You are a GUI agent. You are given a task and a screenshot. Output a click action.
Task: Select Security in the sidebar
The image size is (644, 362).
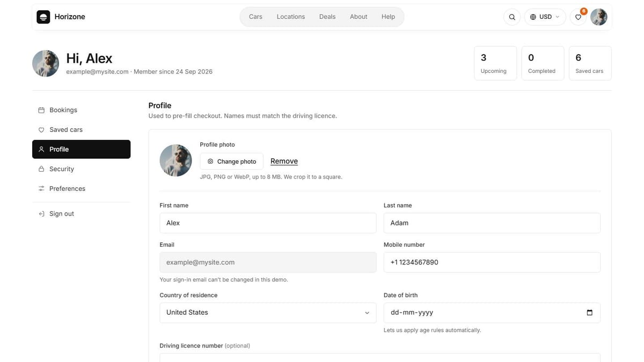(81, 169)
